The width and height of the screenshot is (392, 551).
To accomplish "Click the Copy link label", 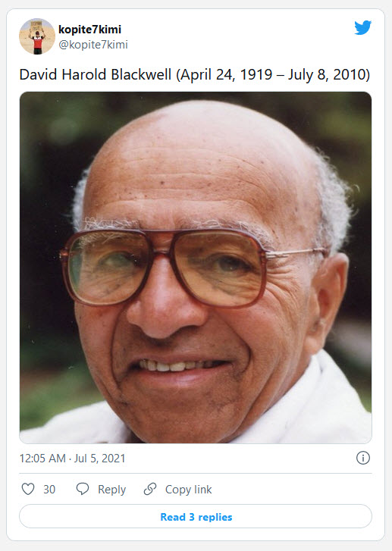I will [189, 490].
